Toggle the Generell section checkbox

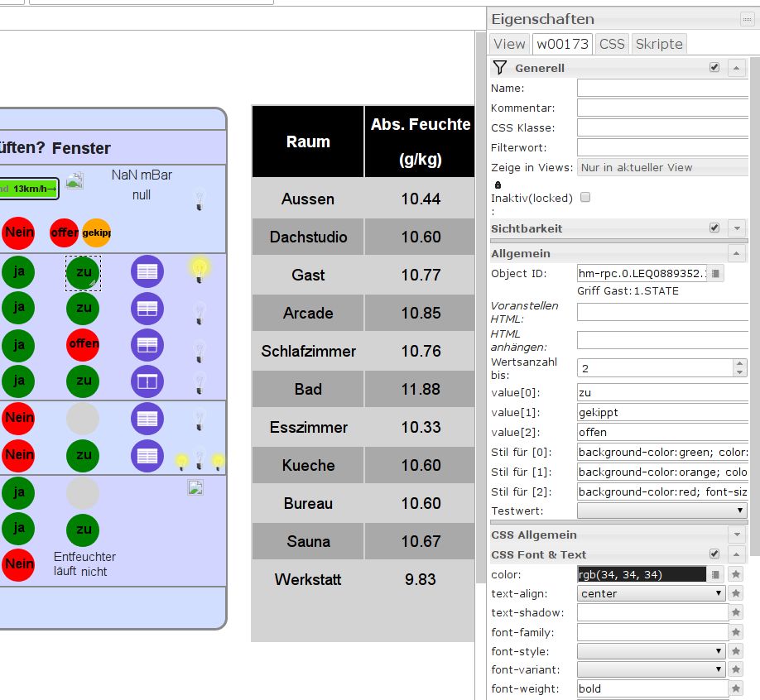[x=714, y=68]
